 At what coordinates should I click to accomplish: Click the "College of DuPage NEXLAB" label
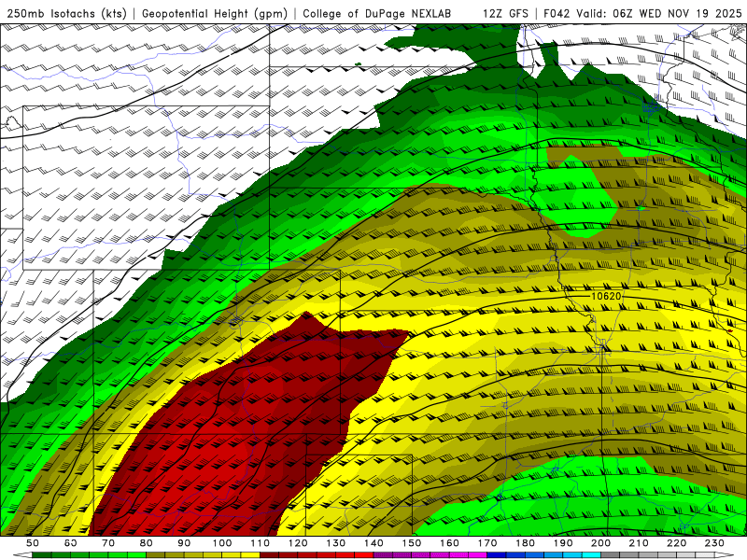pos(377,13)
